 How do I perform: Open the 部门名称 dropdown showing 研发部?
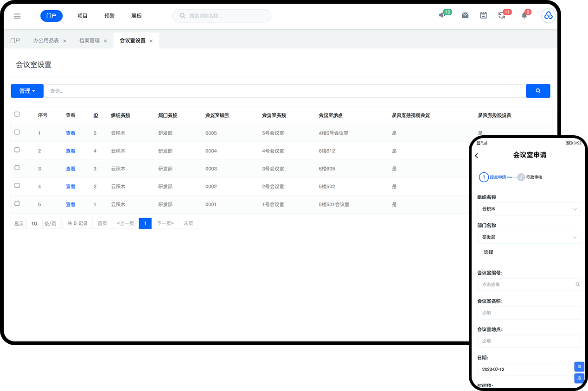[x=529, y=237]
